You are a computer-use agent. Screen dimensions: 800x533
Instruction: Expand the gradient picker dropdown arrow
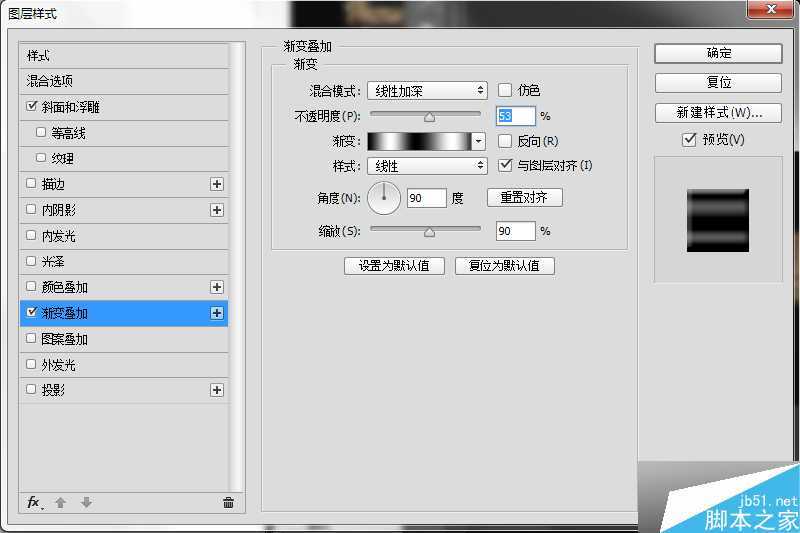[x=479, y=141]
